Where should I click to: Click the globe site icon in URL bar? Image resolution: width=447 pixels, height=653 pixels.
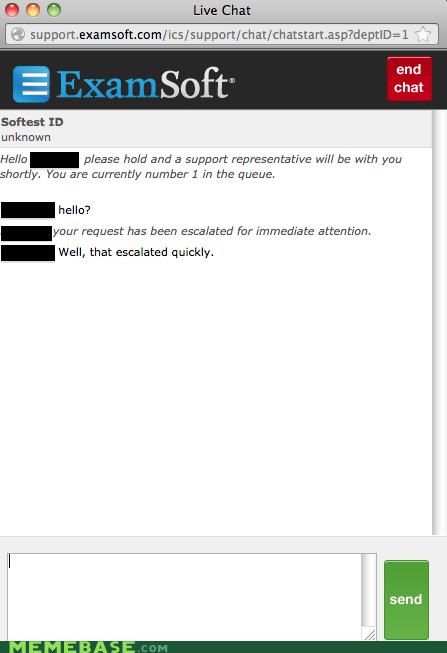[x=18, y=34]
